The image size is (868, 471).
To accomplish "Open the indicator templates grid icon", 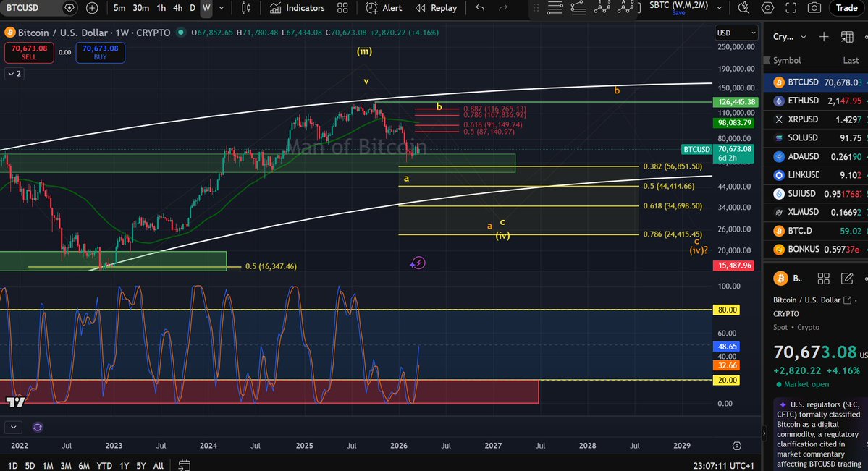I will tap(342, 8).
